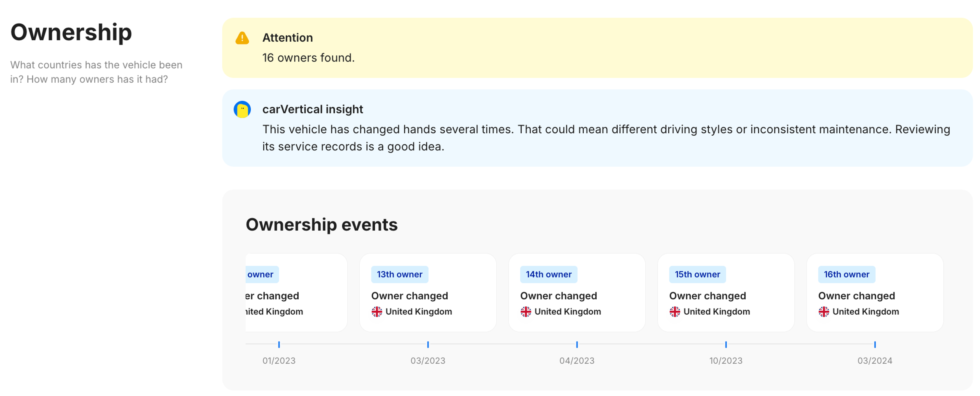The width and height of the screenshot is (980, 396).
Task: Click the UK flag under 16th owner
Action: (824, 312)
